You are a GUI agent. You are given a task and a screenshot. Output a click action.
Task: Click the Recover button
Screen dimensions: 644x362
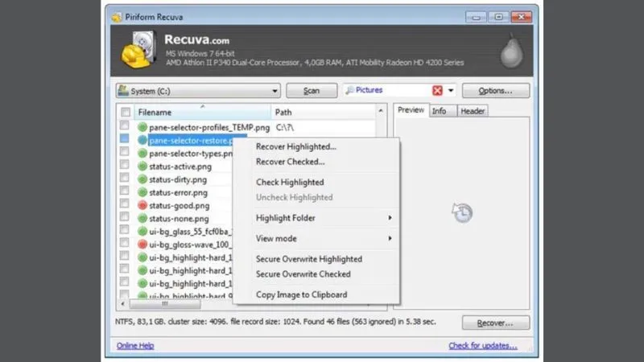pos(496,323)
